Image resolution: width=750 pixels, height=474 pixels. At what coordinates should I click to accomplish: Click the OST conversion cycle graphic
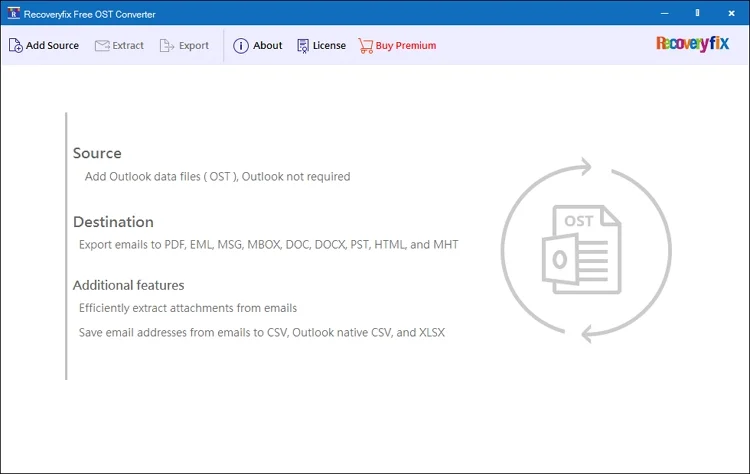click(586, 250)
